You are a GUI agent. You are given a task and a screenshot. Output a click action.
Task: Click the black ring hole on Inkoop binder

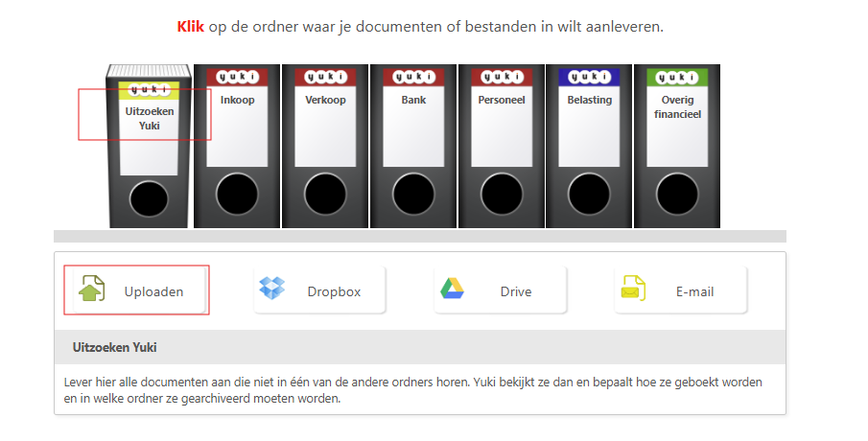[x=237, y=195]
